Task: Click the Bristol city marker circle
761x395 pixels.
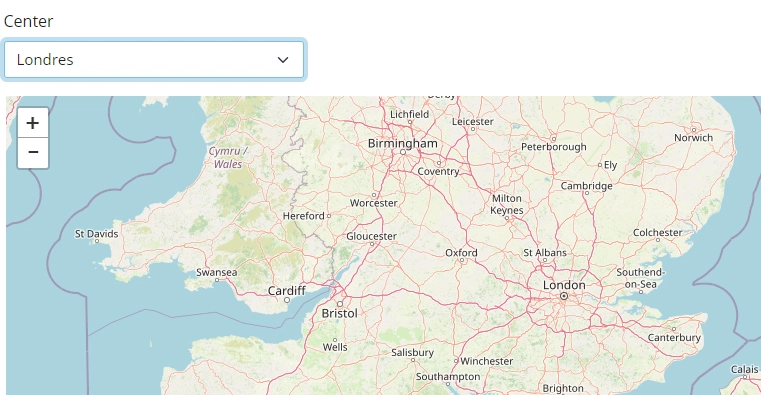Action: click(x=340, y=304)
